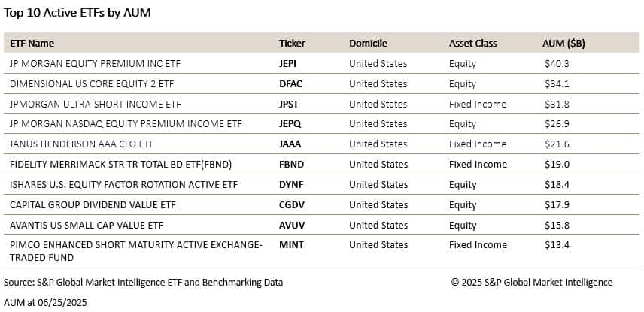644x312 pixels.
Task: Select the AUM ($B) column header
Action: (563, 44)
